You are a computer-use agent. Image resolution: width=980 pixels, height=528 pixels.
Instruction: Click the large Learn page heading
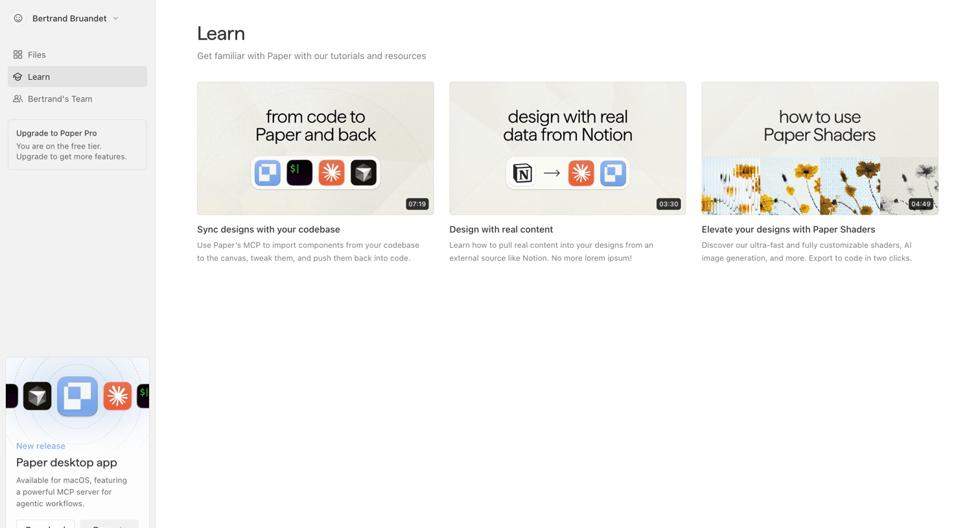pos(221,33)
